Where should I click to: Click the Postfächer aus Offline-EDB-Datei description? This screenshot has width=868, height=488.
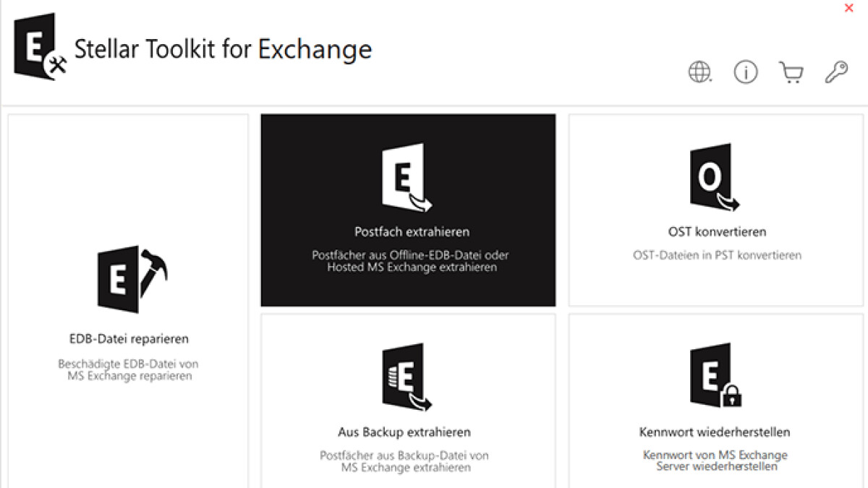[x=412, y=261]
